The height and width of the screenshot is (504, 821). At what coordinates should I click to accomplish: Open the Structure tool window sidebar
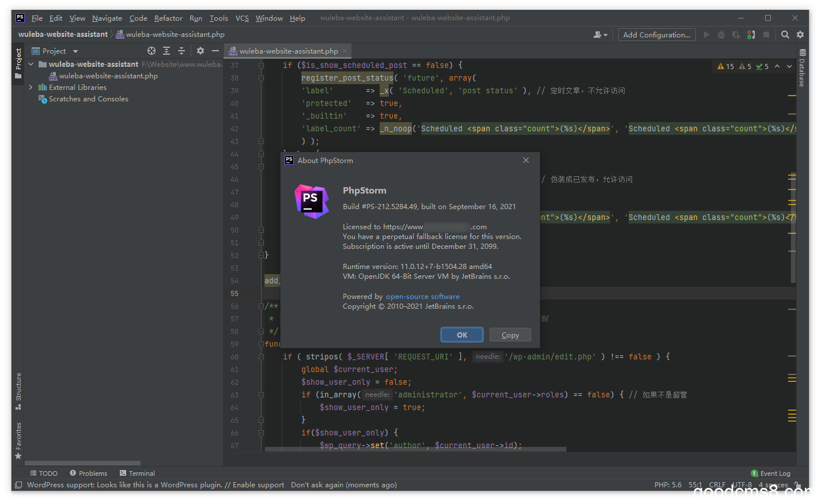pos(18,392)
